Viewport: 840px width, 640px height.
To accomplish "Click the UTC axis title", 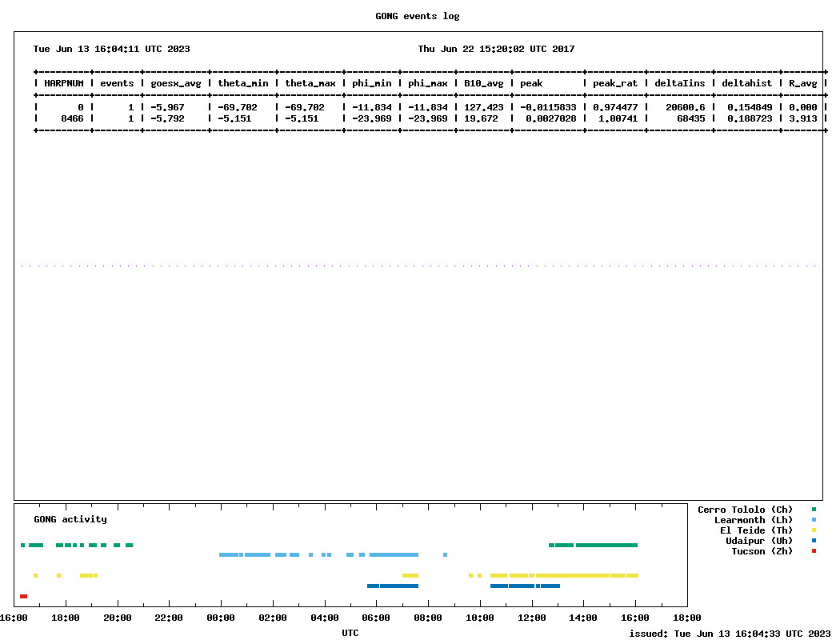I will pyautogui.click(x=350, y=633).
